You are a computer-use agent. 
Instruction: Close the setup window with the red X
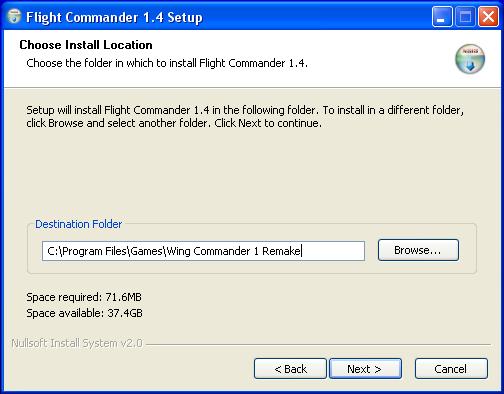coord(488,17)
